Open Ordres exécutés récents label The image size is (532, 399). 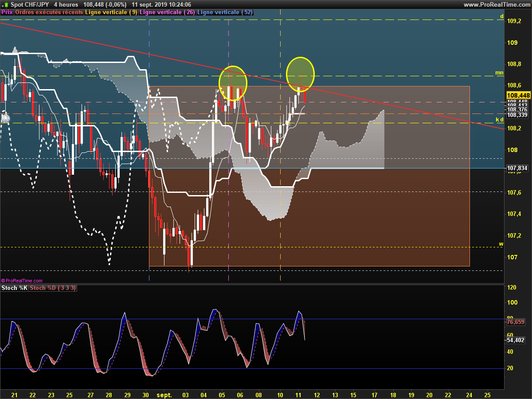[49, 12]
